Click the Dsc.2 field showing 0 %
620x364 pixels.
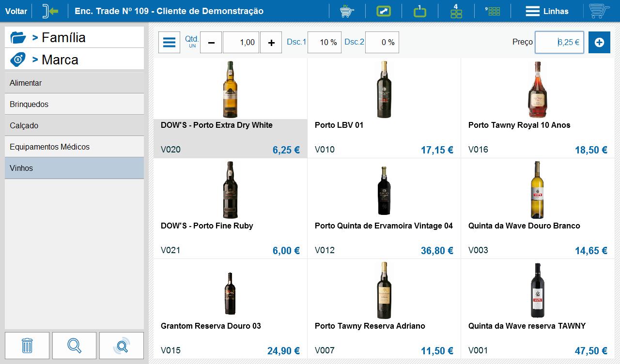click(x=382, y=43)
